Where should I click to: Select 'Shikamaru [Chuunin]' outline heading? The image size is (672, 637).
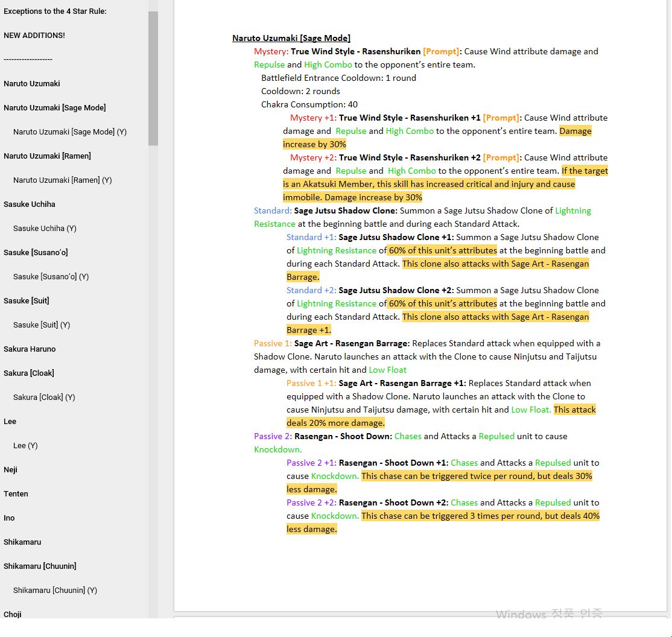40,566
